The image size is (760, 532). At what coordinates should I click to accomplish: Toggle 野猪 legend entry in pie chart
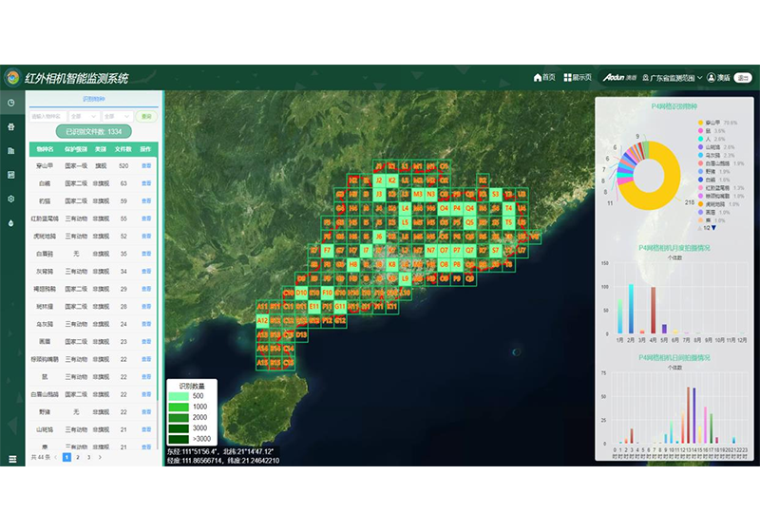coord(709,171)
